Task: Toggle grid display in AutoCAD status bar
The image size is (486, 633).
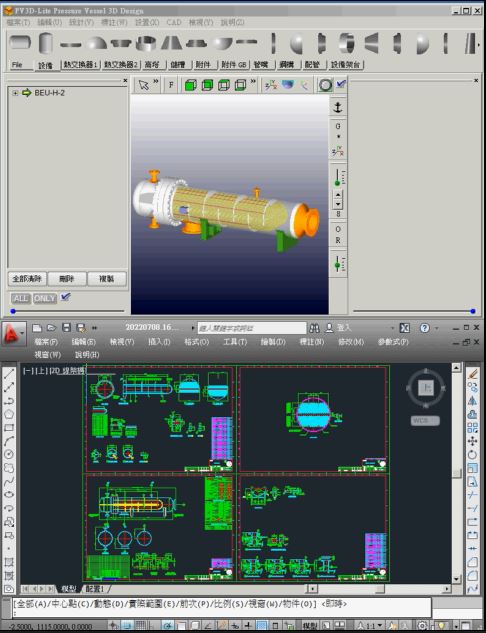Action: (139, 626)
